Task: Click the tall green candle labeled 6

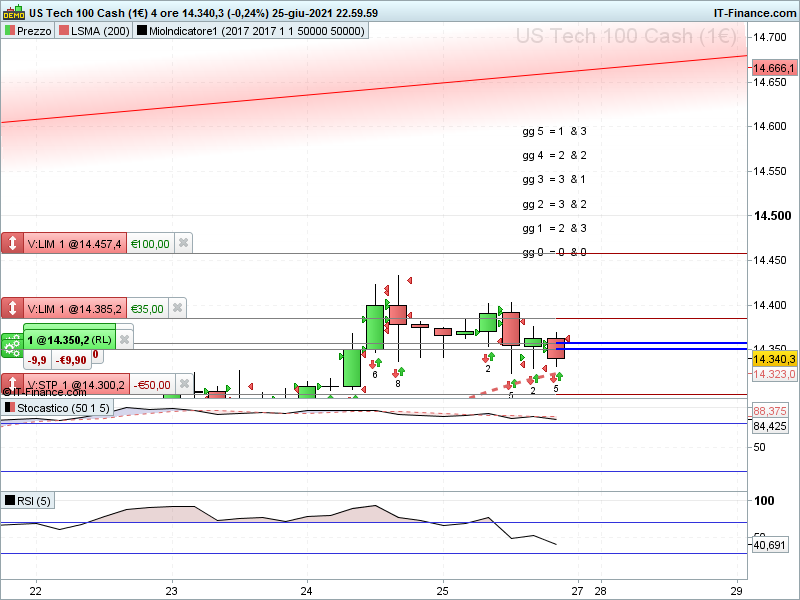Action: tap(375, 327)
